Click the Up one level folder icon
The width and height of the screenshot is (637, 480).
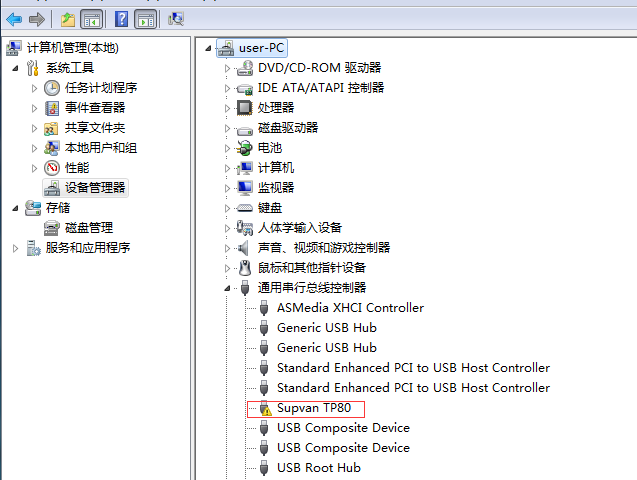click(67, 19)
